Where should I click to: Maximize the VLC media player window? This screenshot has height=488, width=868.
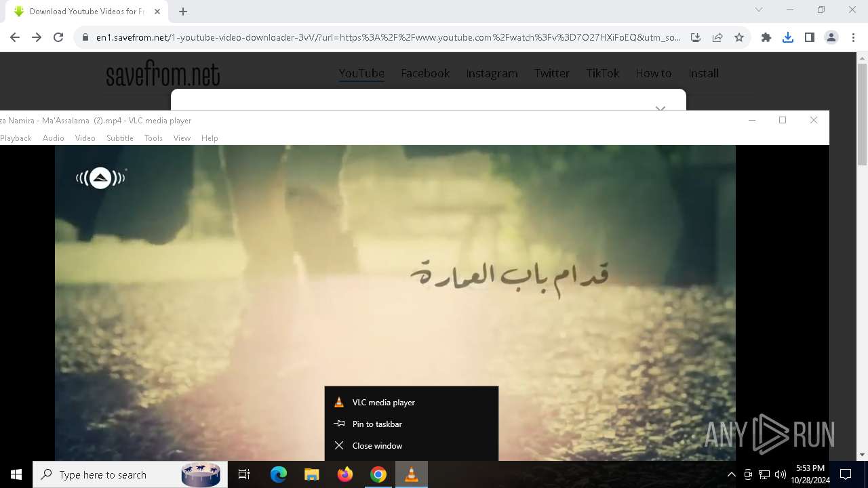click(x=783, y=120)
